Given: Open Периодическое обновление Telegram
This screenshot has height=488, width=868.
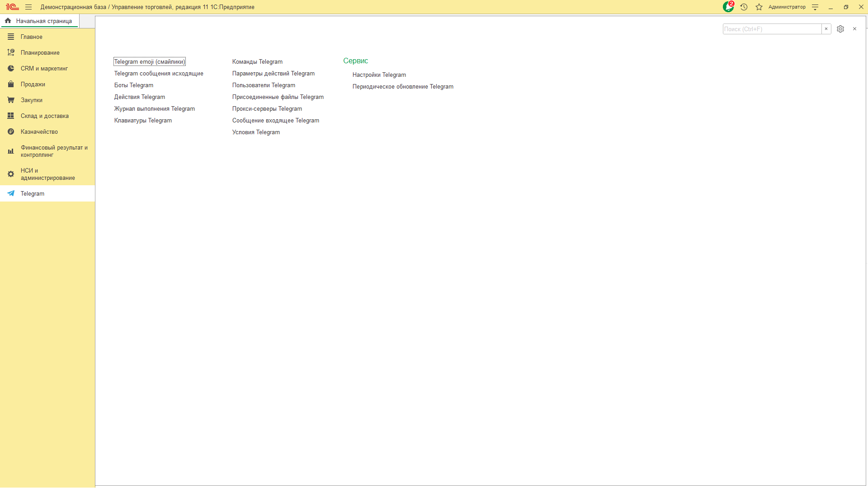Looking at the screenshot, I should (x=403, y=86).
